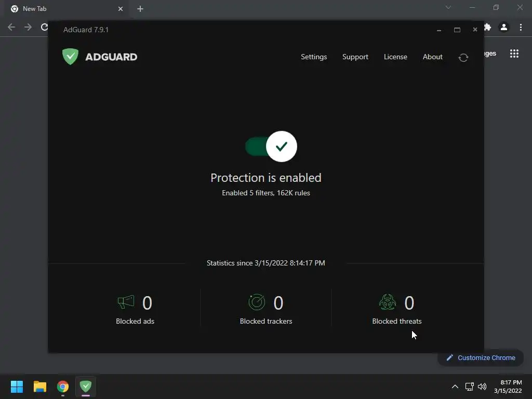The image size is (532, 399).
Task: Click the Blocked trackers label
Action: coord(266,321)
